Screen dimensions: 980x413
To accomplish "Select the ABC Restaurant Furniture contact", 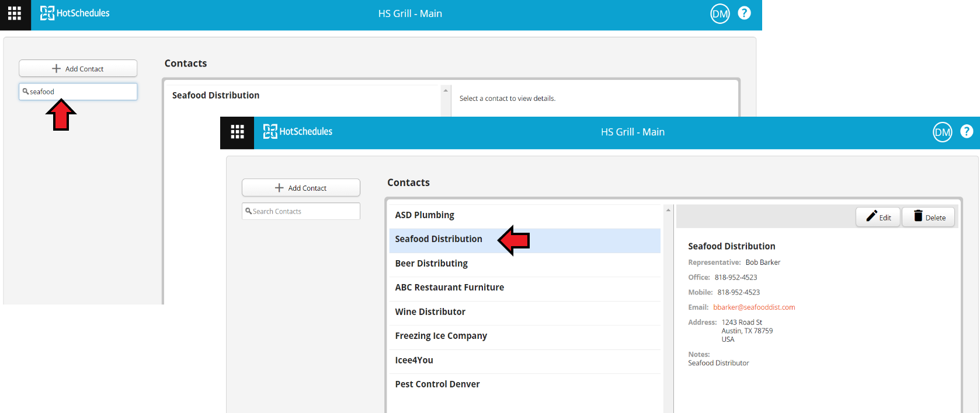I will point(524,288).
